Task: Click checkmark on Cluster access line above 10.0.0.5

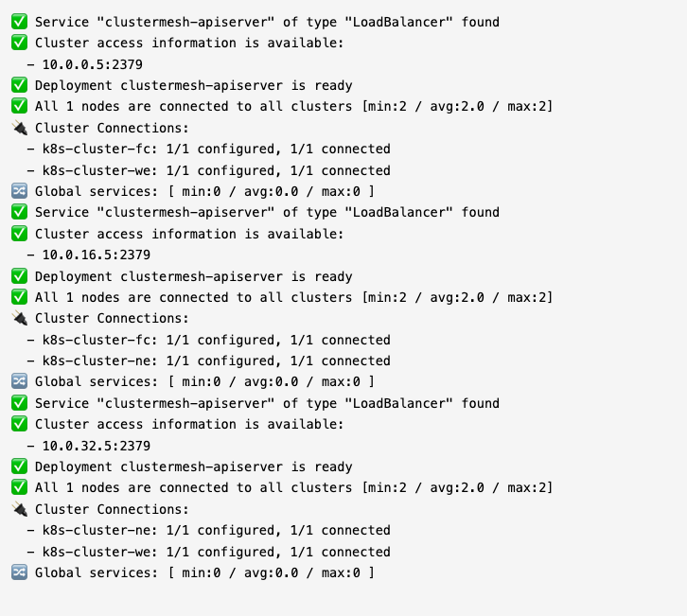Action: [19, 43]
